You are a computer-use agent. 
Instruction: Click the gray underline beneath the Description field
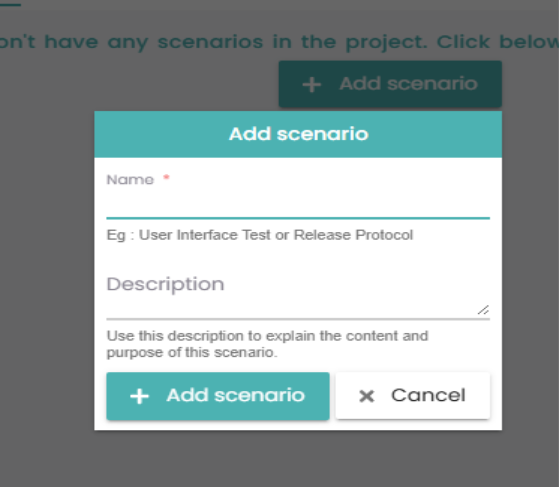click(x=298, y=319)
